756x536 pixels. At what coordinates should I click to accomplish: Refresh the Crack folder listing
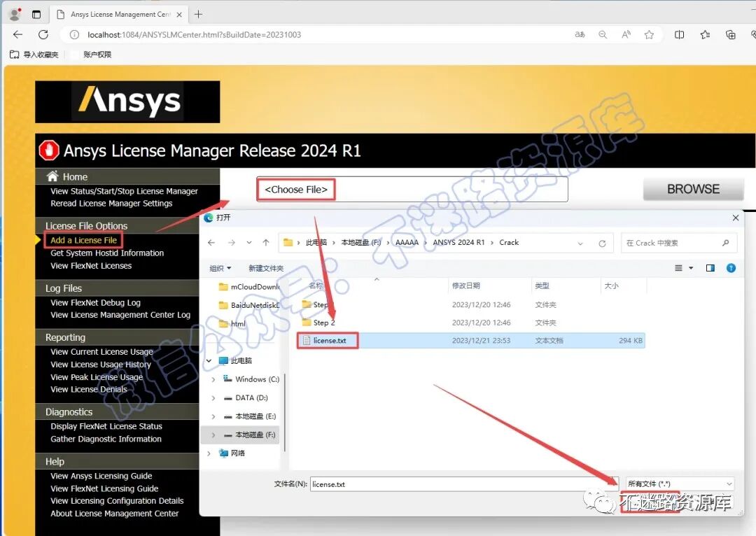[602, 243]
